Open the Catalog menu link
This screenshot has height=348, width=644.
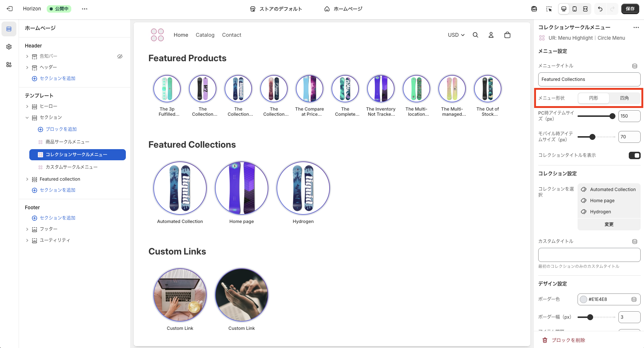coord(205,35)
